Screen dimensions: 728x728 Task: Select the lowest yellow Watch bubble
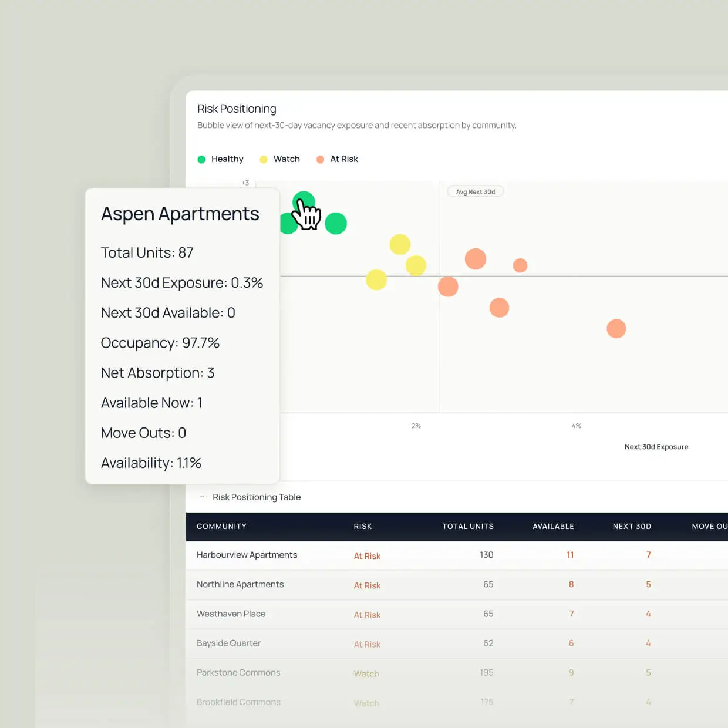(x=376, y=279)
